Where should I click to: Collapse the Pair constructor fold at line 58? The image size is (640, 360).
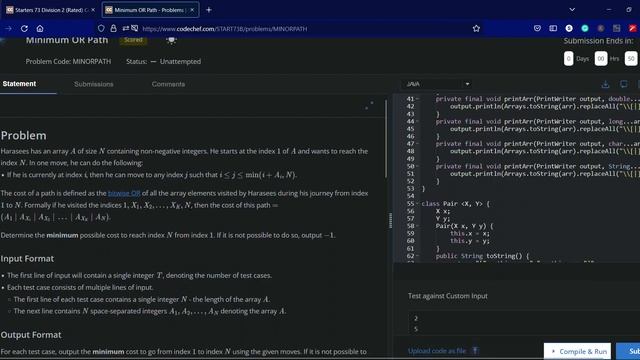coord(417,226)
